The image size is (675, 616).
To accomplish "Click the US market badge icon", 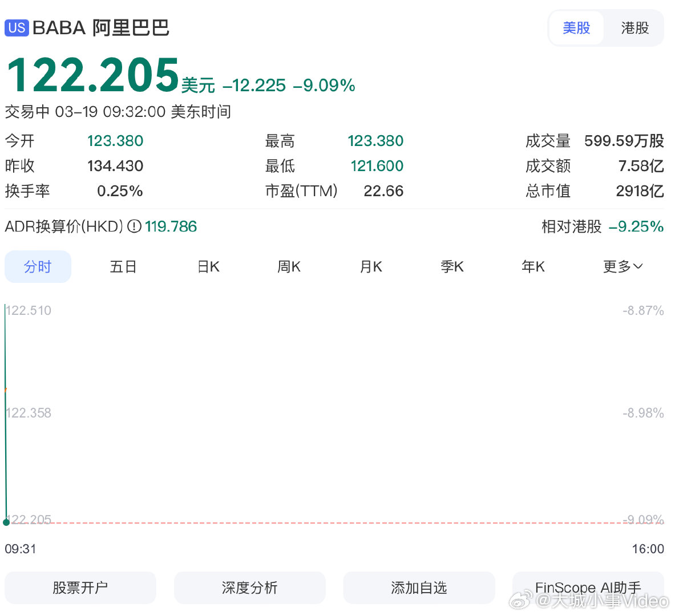I will pos(17,27).
